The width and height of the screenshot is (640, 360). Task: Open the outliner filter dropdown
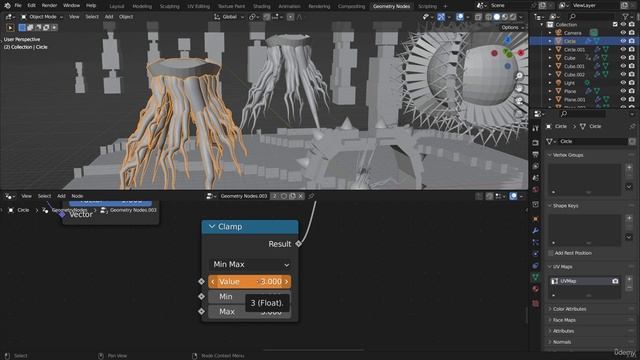tap(627, 16)
